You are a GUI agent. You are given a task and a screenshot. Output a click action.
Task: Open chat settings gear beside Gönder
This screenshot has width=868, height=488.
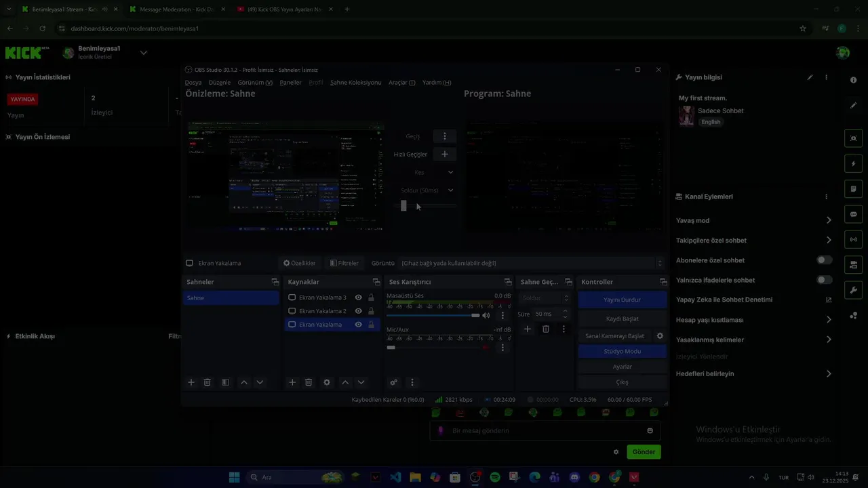point(616,452)
